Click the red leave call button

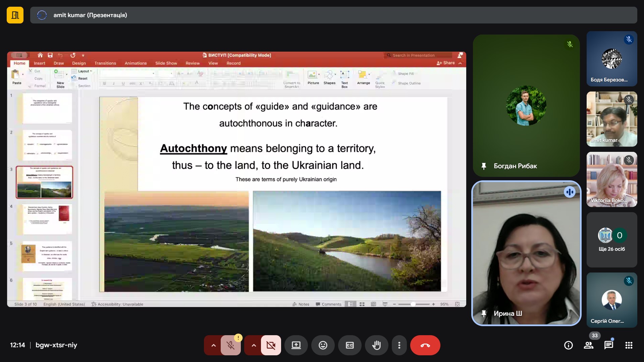tap(425, 345)
